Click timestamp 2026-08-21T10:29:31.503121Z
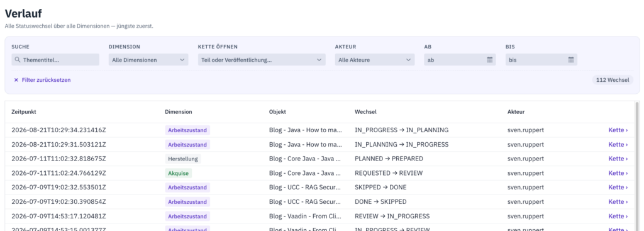 (x=58, y=144)
